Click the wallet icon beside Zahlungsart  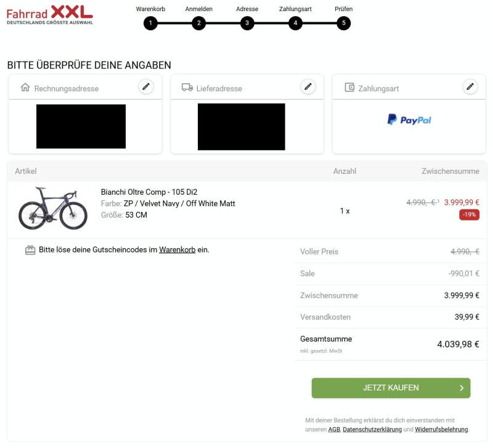tap(349, 88)
